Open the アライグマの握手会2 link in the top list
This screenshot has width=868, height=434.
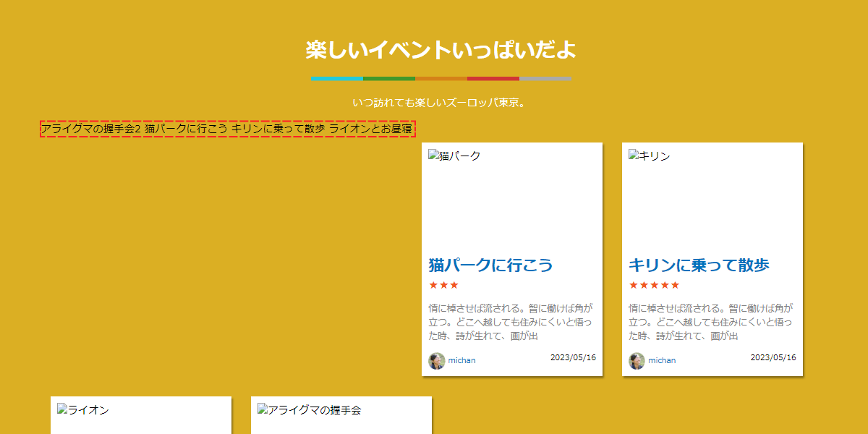(x=90, y=129)
